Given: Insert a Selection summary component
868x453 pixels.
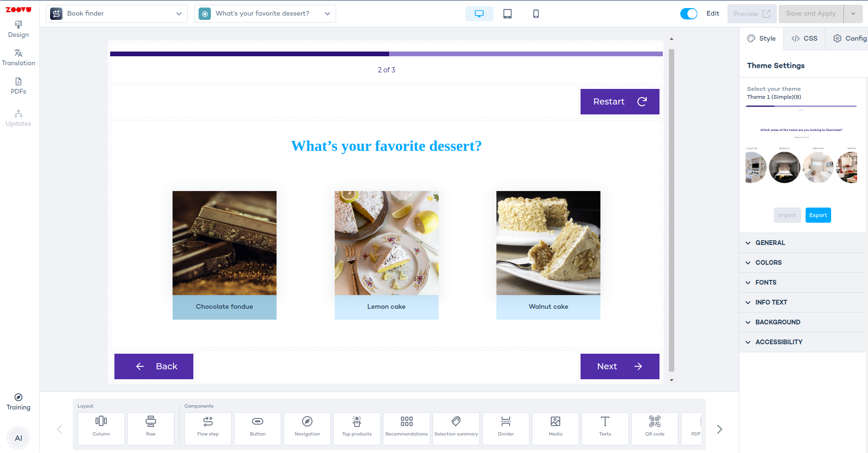Looking at the screenshot, I should point(456,428).
